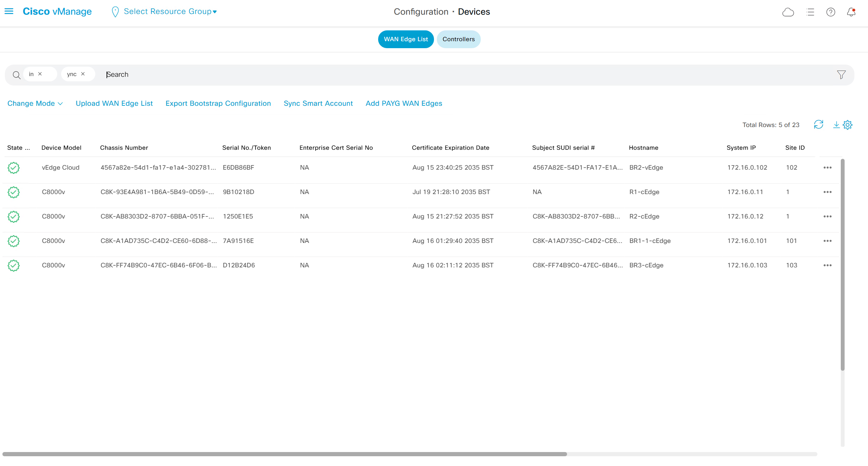This screenshot has width=868, height=466.
Task: Open table column settings gear
Action: [x=848, y=125]
